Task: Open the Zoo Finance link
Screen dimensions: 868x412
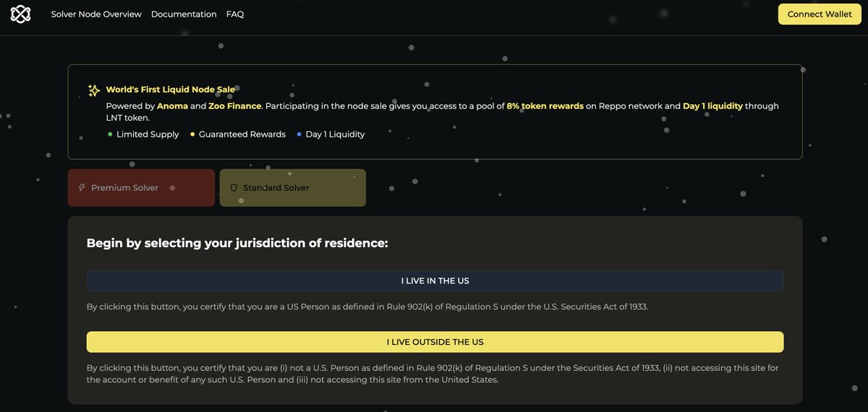Action: click(235, 106)
